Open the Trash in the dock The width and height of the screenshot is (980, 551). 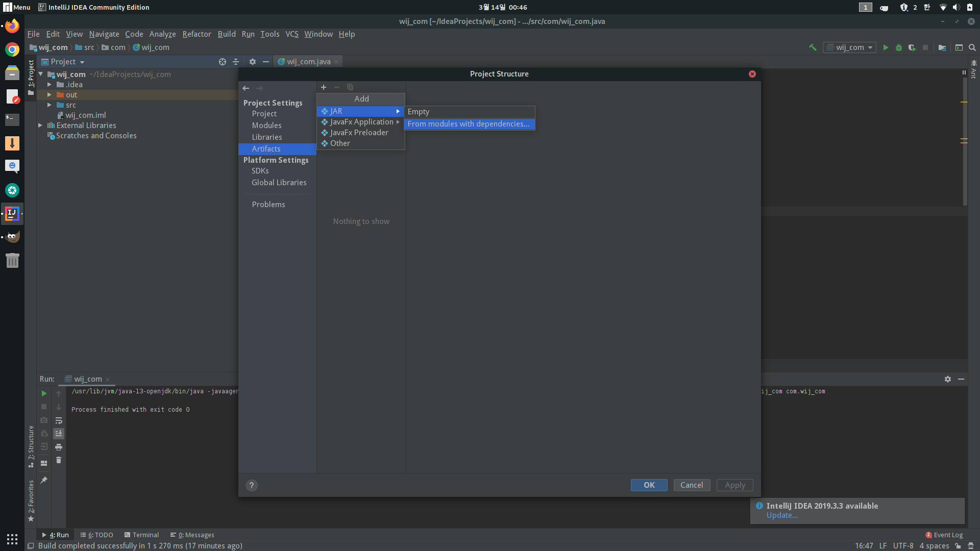tap(12, 260)
